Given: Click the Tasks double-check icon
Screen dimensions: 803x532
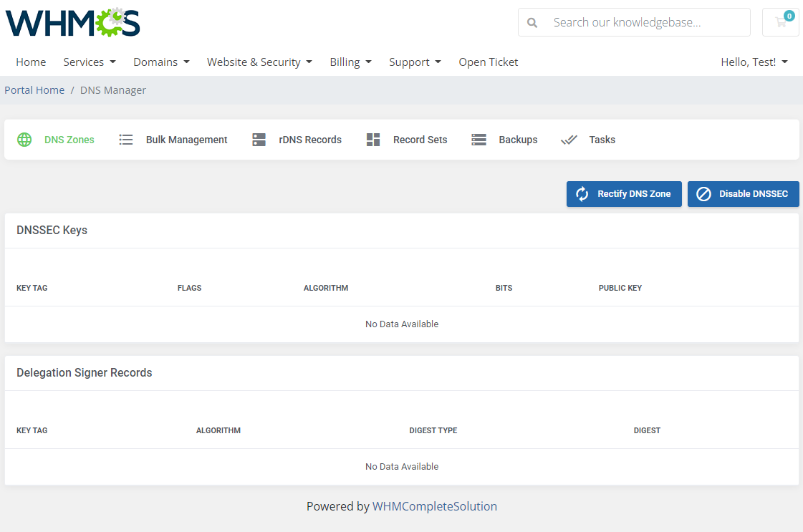Looking at the screenshot, I should click(x=569, y=140).
